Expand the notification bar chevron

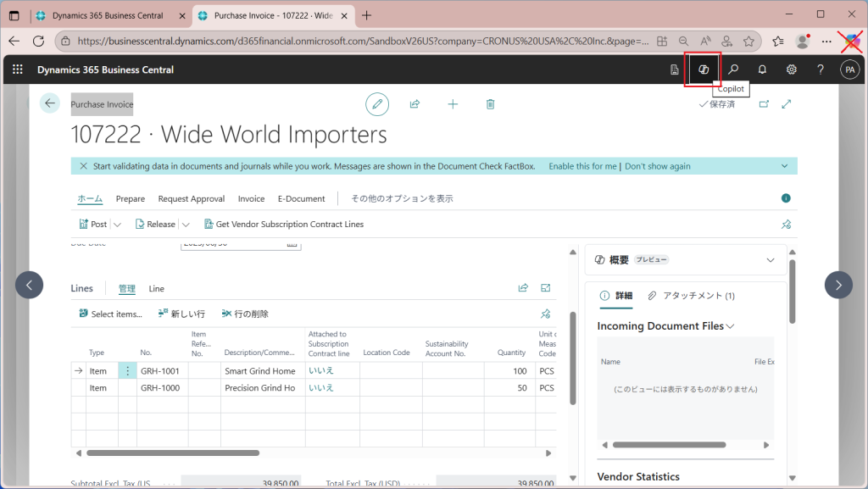click(784, 166)
